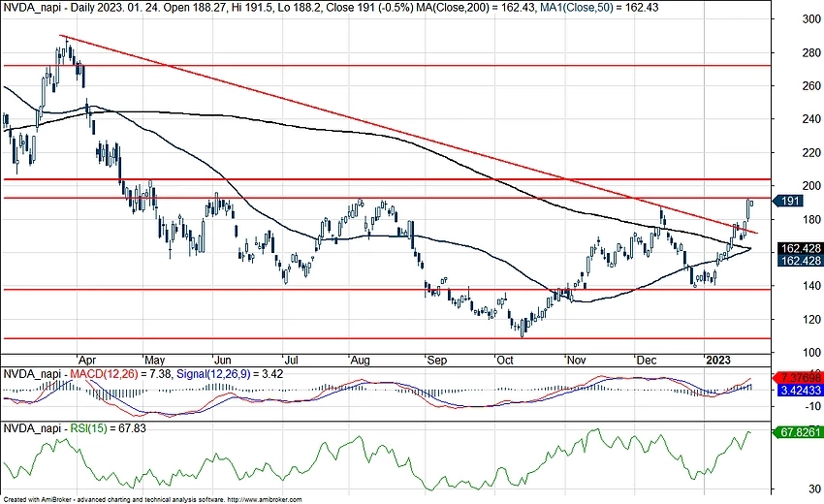The height and width of the screenshot is (504, 824).
Task: Click the 280 price axis label
Action: coord(811,52)
